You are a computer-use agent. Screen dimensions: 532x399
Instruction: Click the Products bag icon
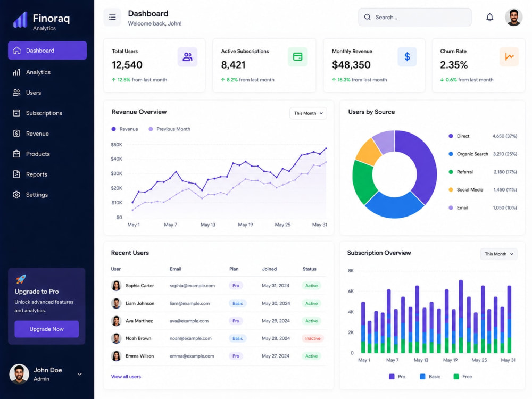[x=16, y=154]
